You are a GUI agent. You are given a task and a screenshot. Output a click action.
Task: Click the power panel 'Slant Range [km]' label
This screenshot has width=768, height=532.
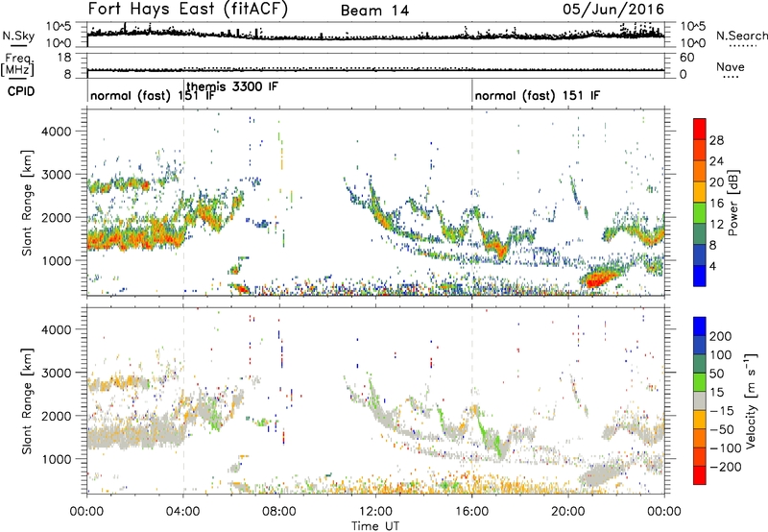pyautogui.click(x=27, y=203)
